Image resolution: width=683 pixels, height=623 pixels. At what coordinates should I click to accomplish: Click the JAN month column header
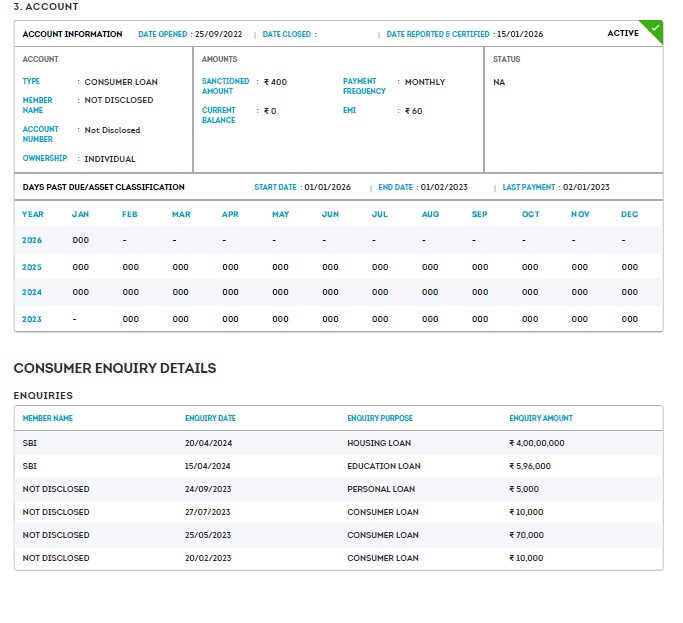tap(80, 214)
